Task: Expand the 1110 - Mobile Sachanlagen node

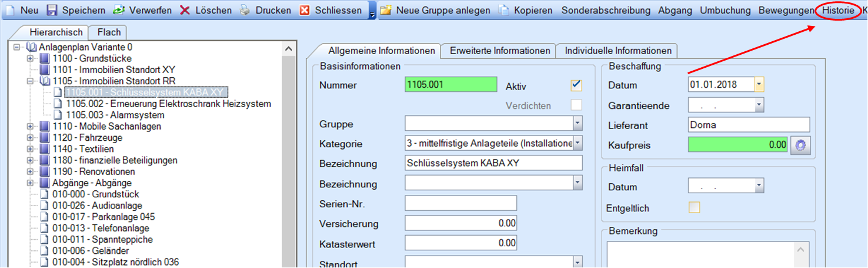Action: click(x=31, y=127)
